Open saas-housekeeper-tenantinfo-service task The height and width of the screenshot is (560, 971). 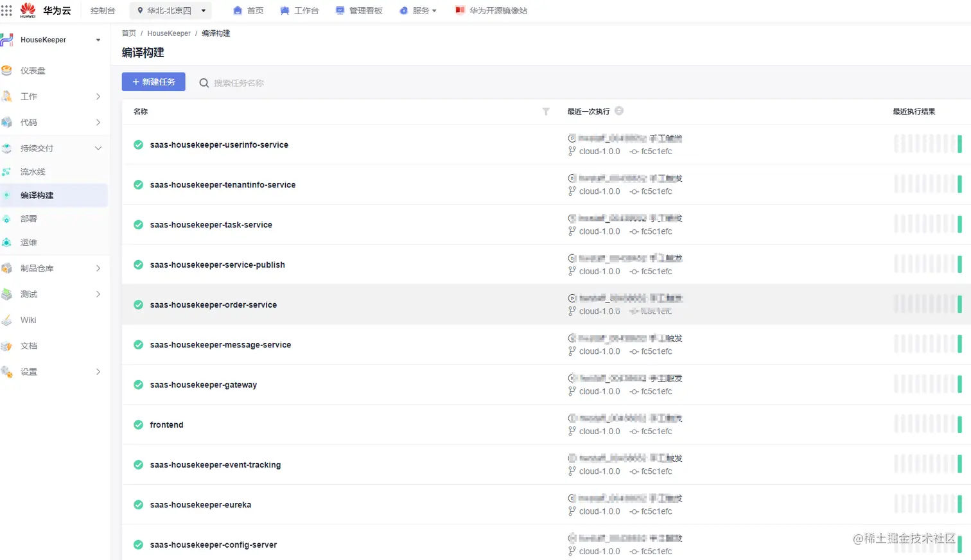(x=223, y=185)
